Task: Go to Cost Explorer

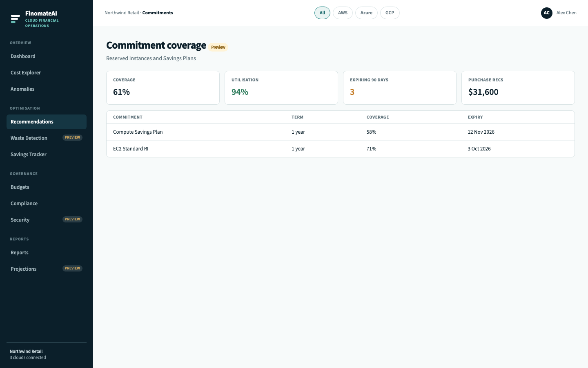Action: (x=47, y=73)
